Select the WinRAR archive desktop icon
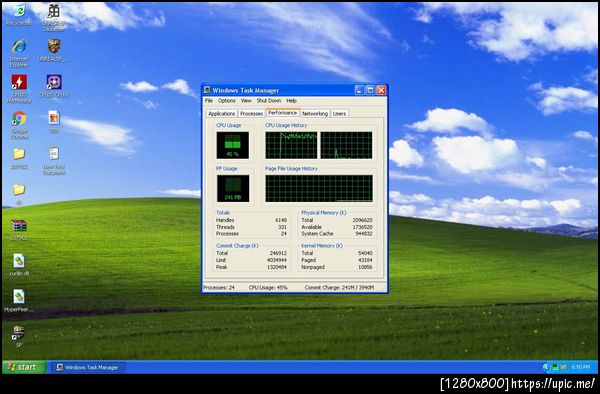Screen dimensions: 600x394 tap(19, 230)
